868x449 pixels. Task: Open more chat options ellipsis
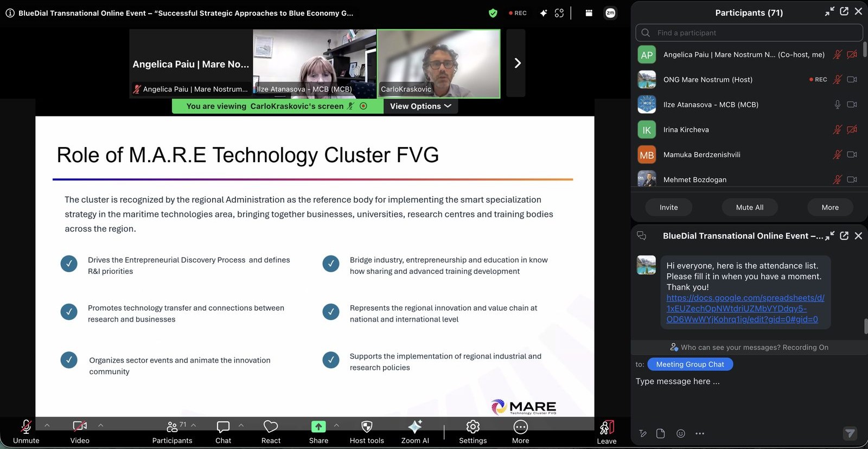pyautogui.click(x=700, y=433)
